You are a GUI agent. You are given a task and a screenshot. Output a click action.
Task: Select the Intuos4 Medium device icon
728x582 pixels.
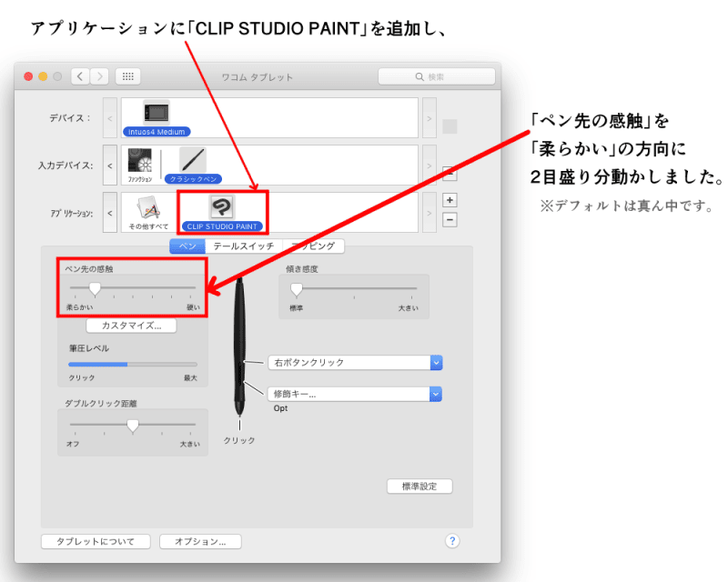157,113
